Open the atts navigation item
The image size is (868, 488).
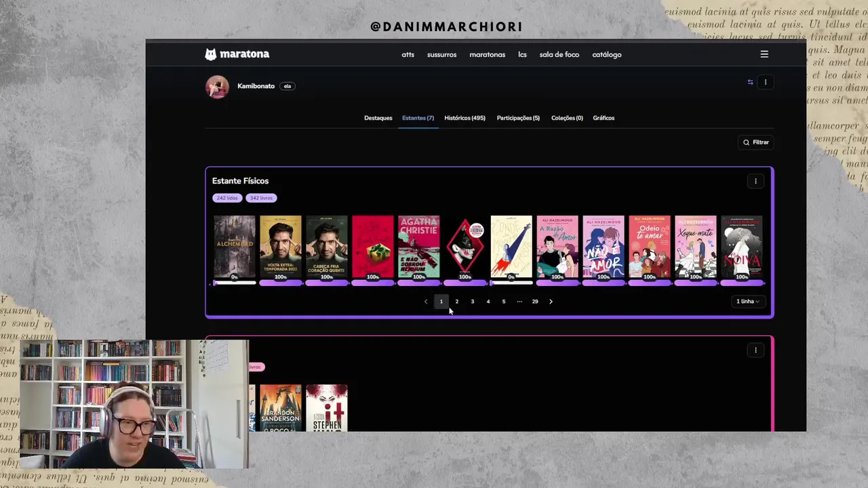pos(408,55)
